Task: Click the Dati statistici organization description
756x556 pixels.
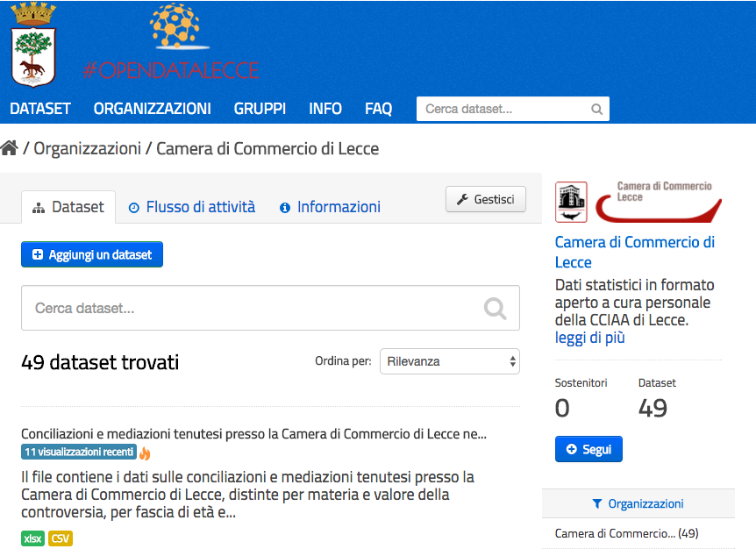Action: pyautogui.click(x=634, y=303)
